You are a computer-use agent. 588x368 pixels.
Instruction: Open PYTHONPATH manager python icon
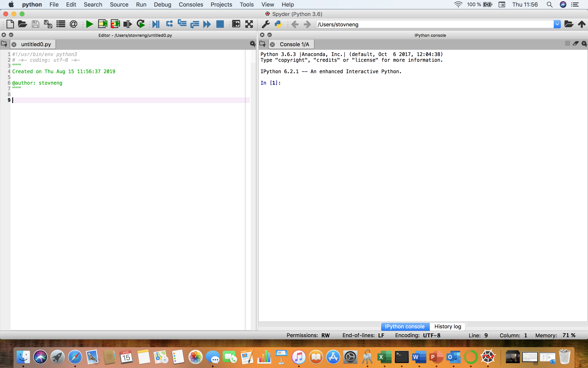tap(278, 24)
